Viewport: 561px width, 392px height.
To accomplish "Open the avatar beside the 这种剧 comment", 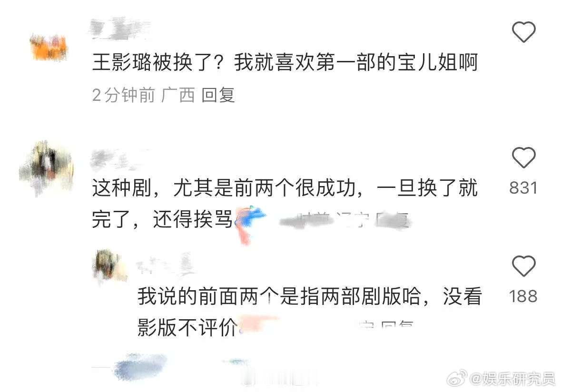I will 47,168.
